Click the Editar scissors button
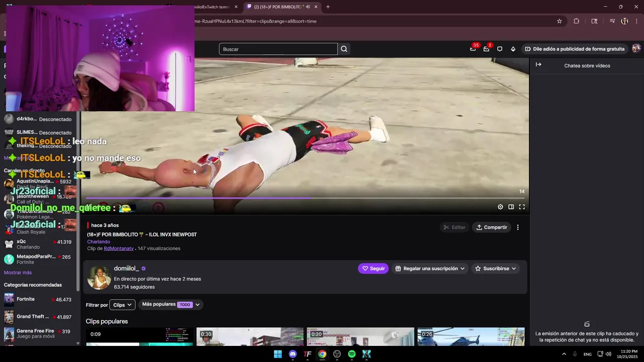 tap(454, 227)
